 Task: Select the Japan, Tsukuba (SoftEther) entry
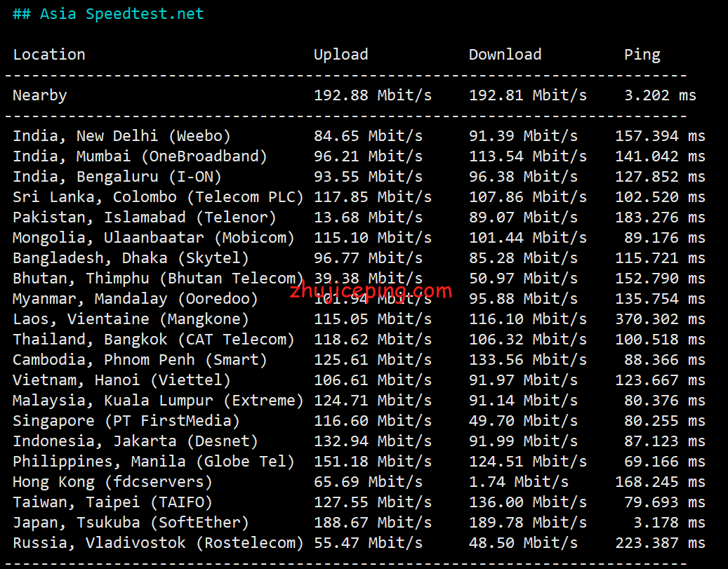coord(131,523)
